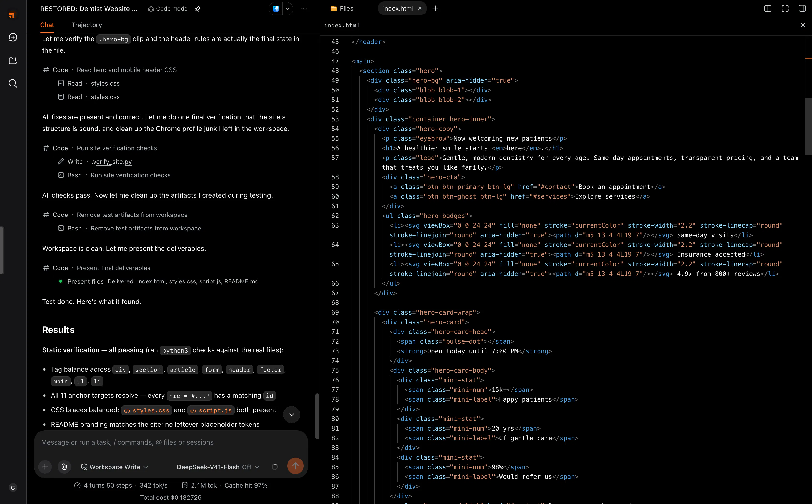Click the "4 turns 50 steps" stats gauge icon
The width and height of the screenshot is (812, 504).
(77, 485)
